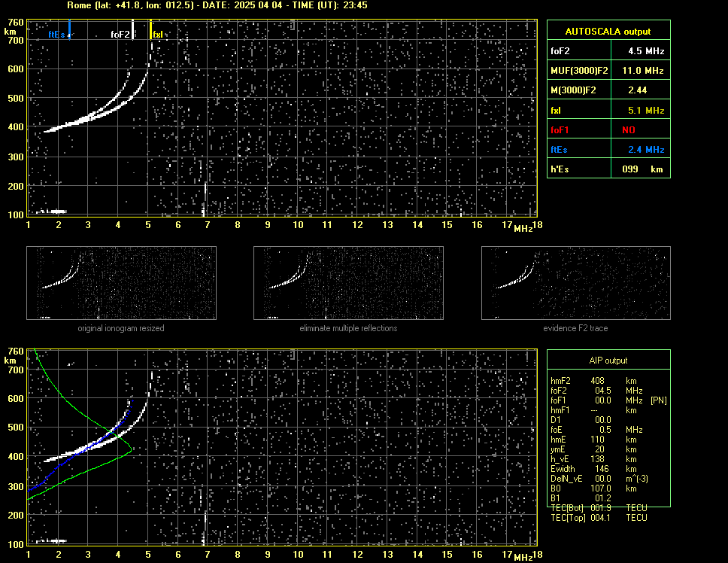The image size is (728, 563).
Task: Click the 'AIP output' panel header
Action: click(608, 361)
